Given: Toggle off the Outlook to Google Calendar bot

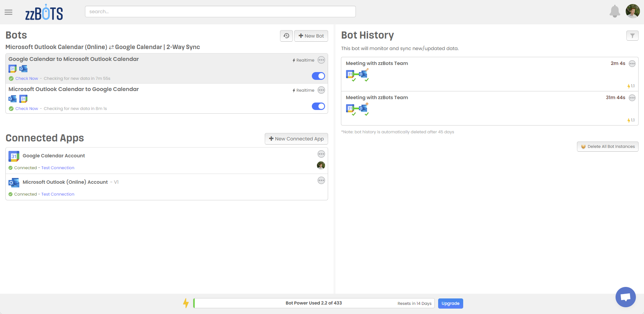Looking at the screenshot, I should pyautogui.click(x=318, y=106).
